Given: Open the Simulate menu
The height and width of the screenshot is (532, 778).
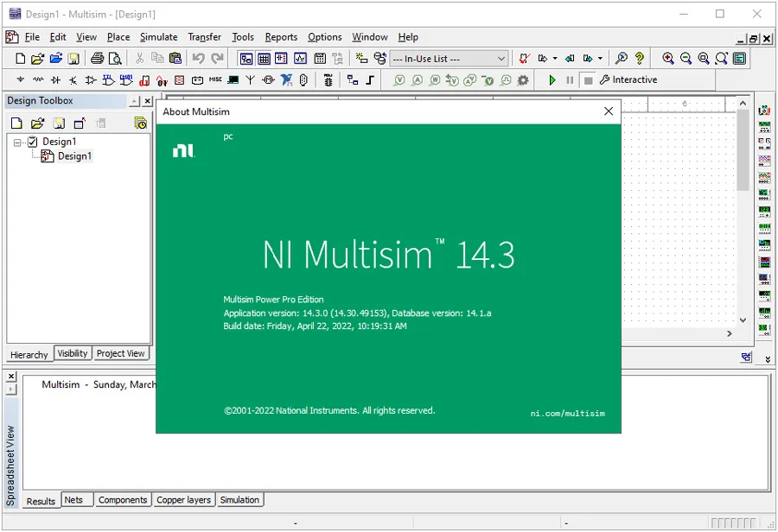Looking at the screenshot, I should [158, 37].
